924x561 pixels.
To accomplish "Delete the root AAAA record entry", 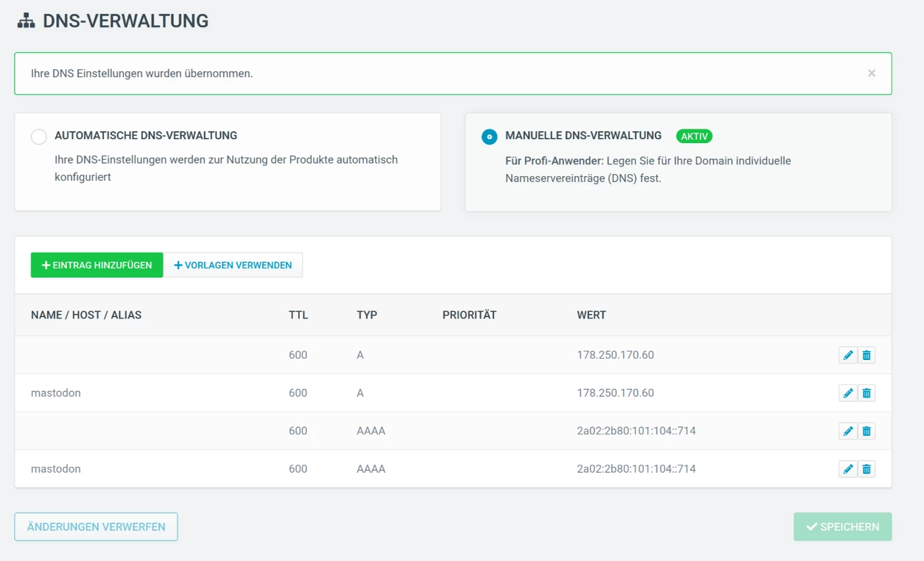I will click(867, 431).
